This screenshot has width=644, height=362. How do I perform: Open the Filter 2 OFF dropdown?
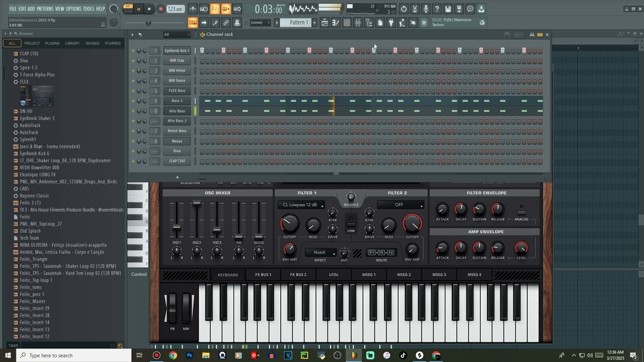pos(400,205)
